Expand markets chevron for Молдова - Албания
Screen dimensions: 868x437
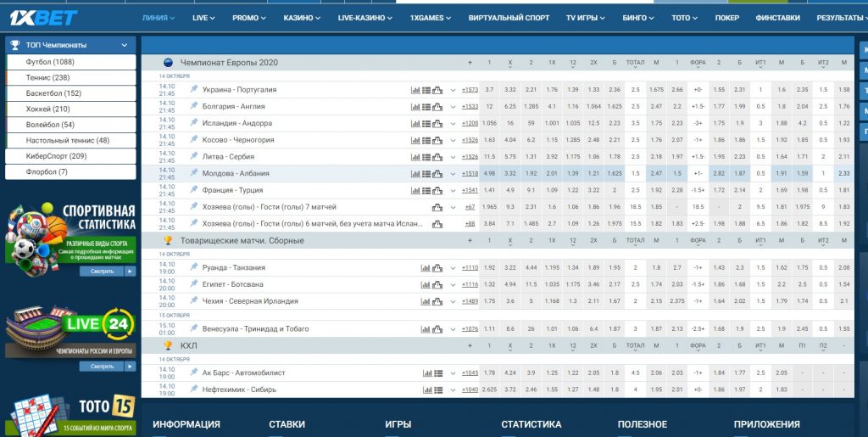point(453,174)
